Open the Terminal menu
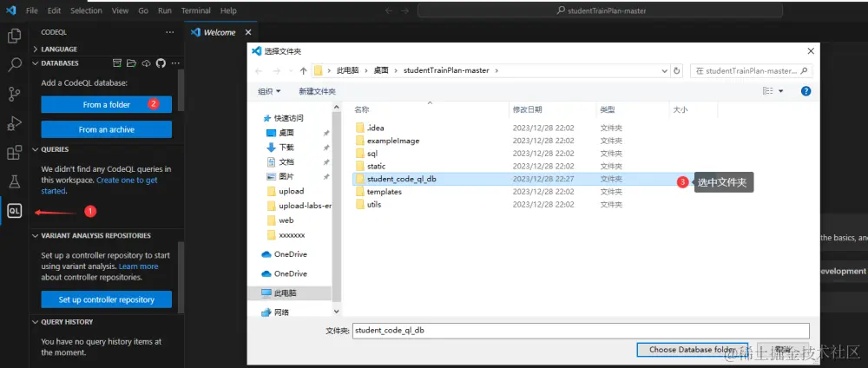The image size is (868, 368). pyautogui.click(x=196, y=10)
